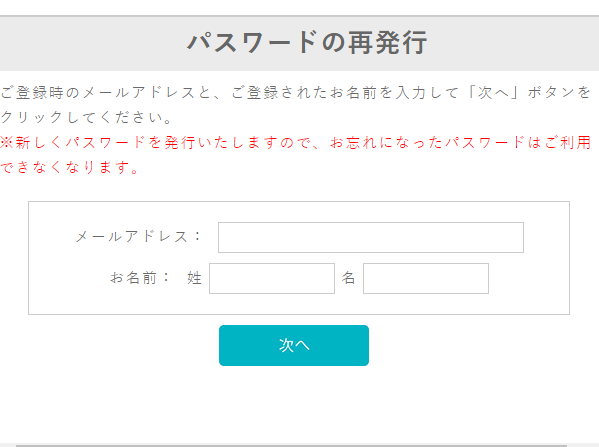Image resolution: width=599 pixels, height=447 pixels.
Task: Click the ご登録時のメールアドレスと instruction line
Action: point(296,92)
